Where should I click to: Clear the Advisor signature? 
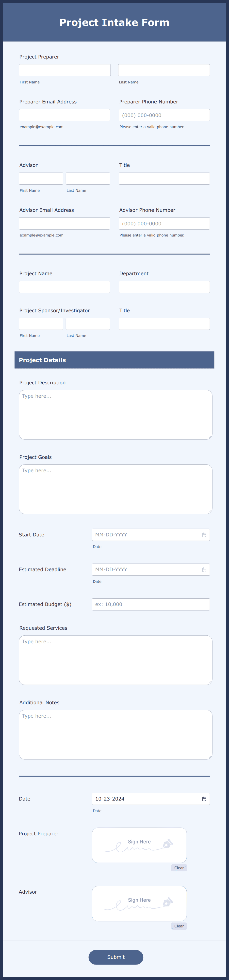pos(179,926)
